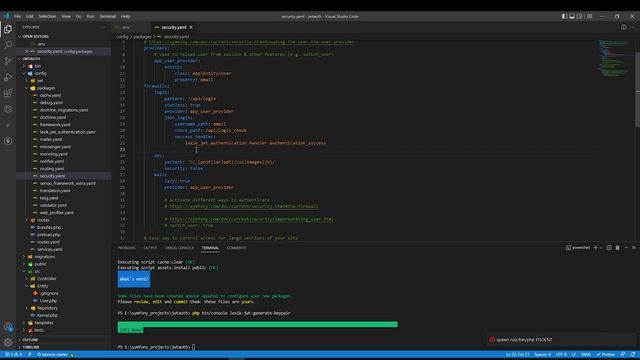The height and width of the screenshot is (360, 640).
Task: Open the lightning bolt extension in activity bar
Action: tap(8, 141)
